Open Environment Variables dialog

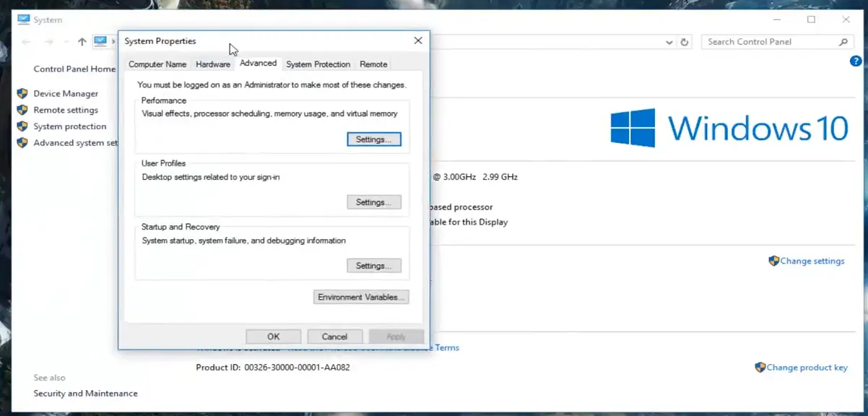(x=362, y=297)
